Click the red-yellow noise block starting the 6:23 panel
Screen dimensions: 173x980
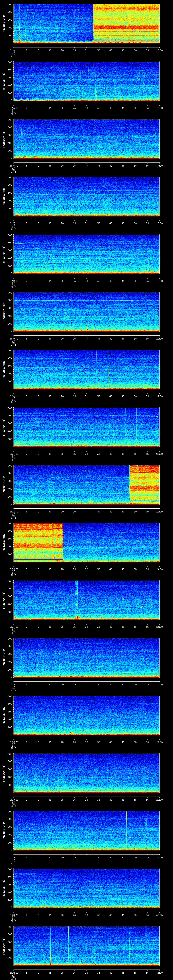38,543
